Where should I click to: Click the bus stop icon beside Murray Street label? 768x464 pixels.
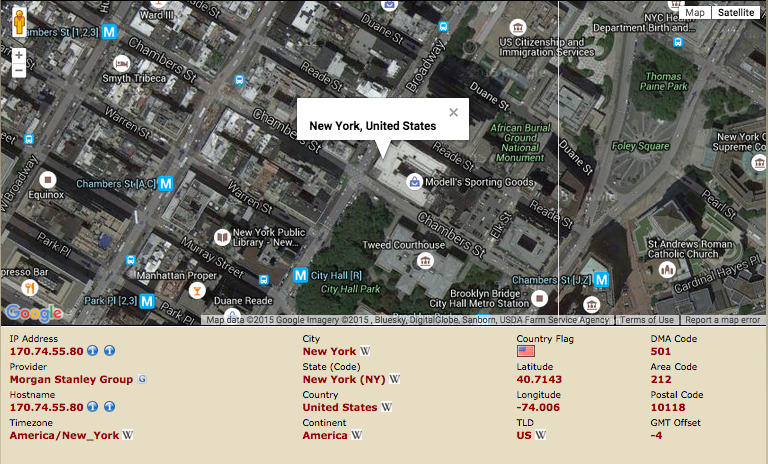click(x=264, y=280)
